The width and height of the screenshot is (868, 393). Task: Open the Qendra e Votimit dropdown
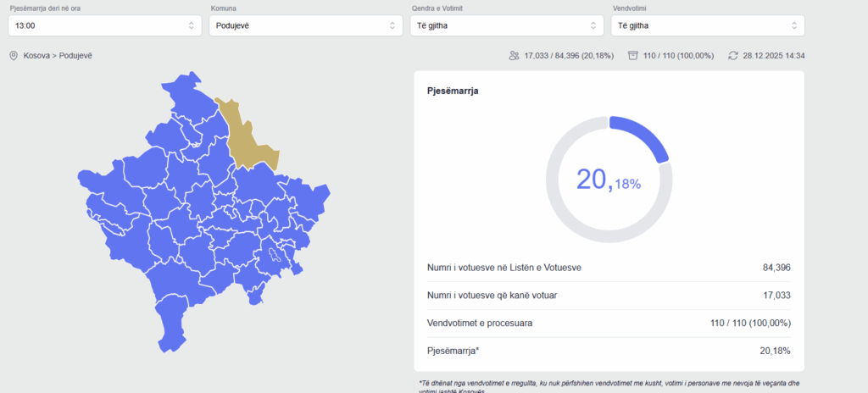(x=506, y=25)
